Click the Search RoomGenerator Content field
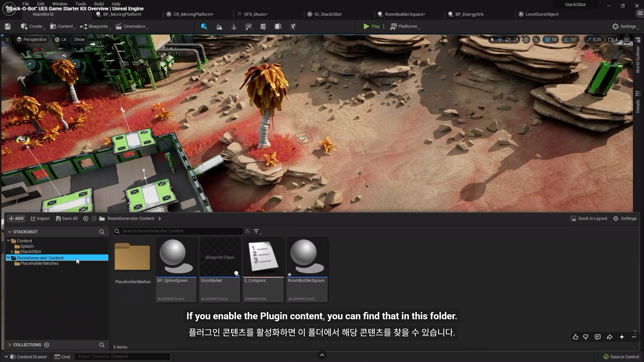Screen dimensions: 644x362 [x=178, y=231]
